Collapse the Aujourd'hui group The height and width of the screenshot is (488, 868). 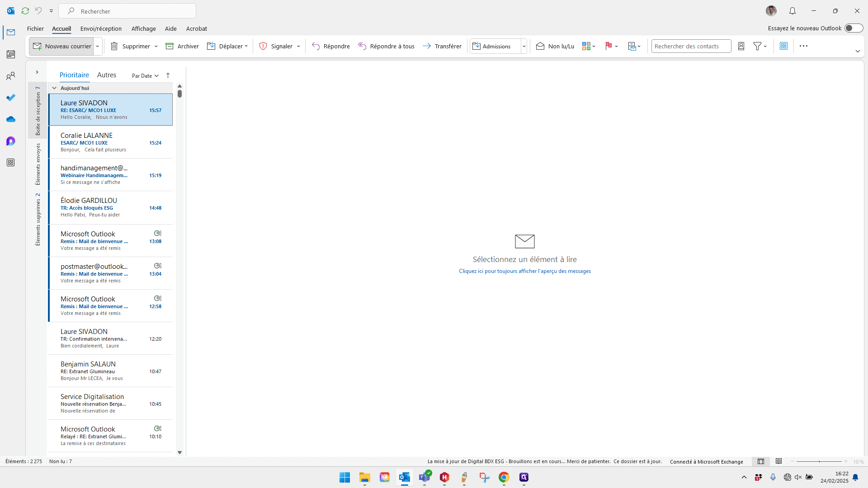coord(54,88)
